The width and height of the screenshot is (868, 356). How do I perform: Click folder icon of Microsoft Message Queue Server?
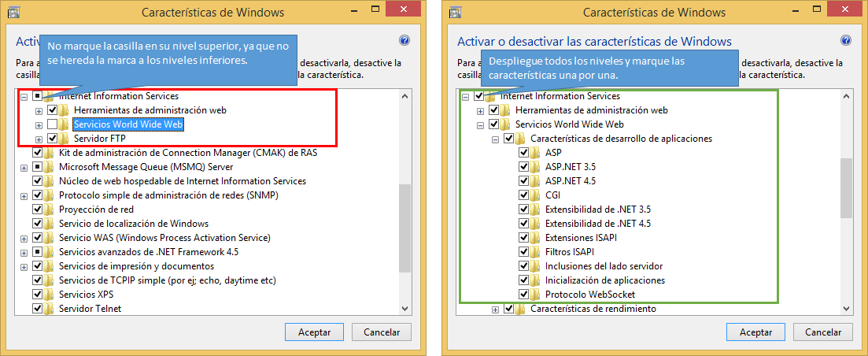click(50, 167)
